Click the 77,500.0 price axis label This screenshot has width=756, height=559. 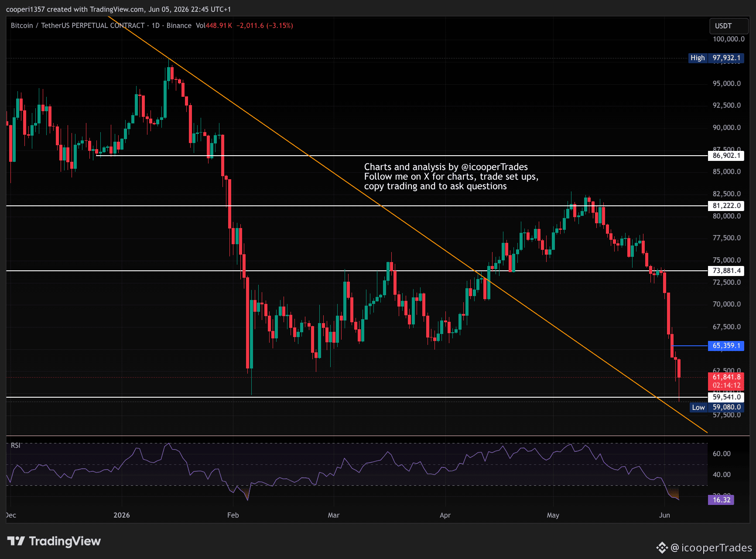click(x=727, y=238)
